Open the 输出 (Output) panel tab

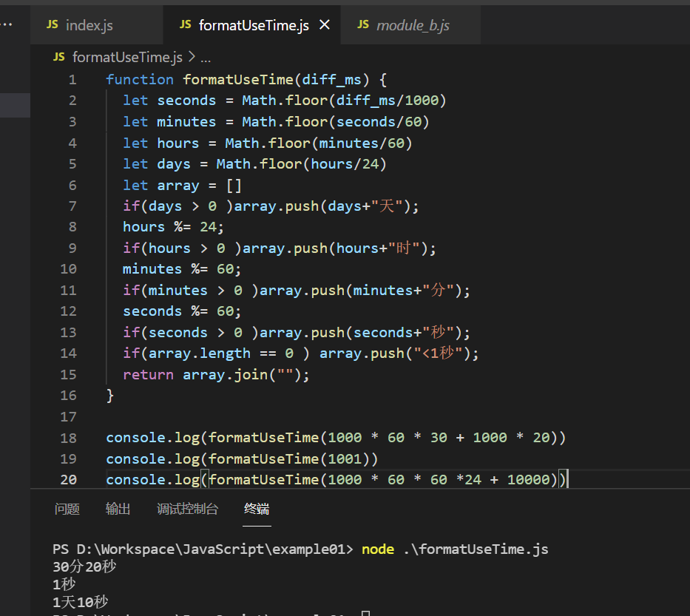pos(118,509)
